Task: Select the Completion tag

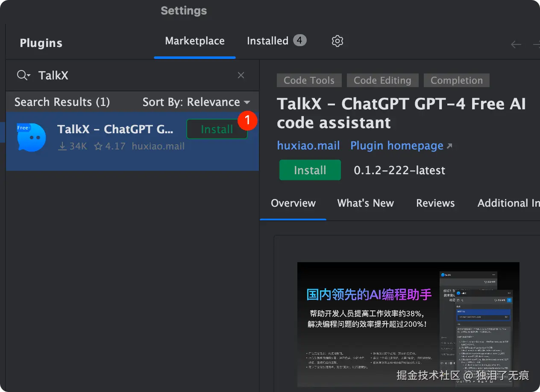Action: [457, 80]
